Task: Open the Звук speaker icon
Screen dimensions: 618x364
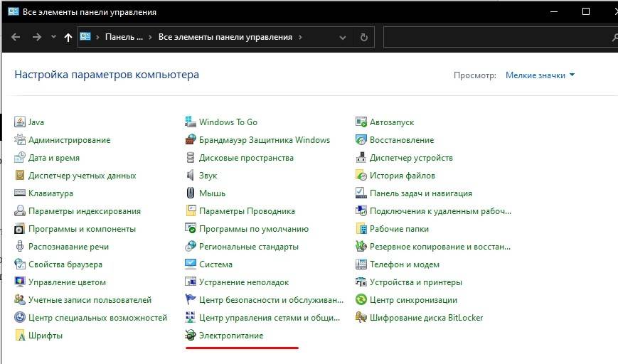Action: (191, 176)
